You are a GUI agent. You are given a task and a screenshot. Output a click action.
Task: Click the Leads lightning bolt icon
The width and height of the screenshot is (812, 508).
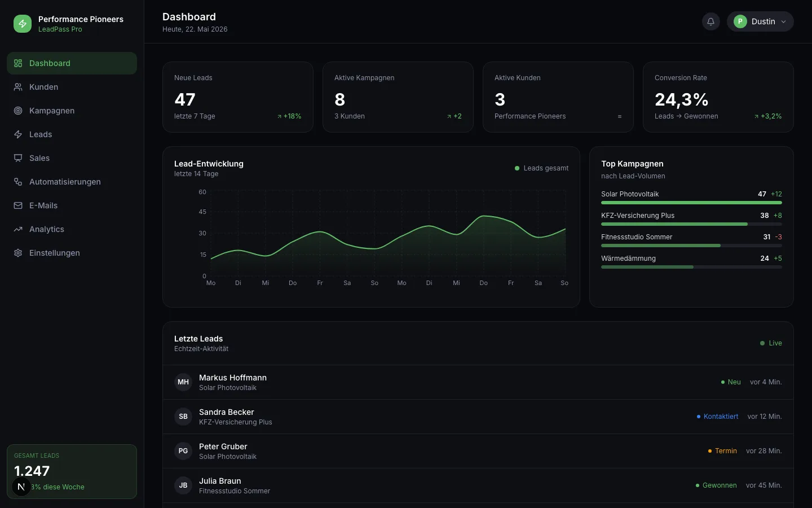point(18,134)
